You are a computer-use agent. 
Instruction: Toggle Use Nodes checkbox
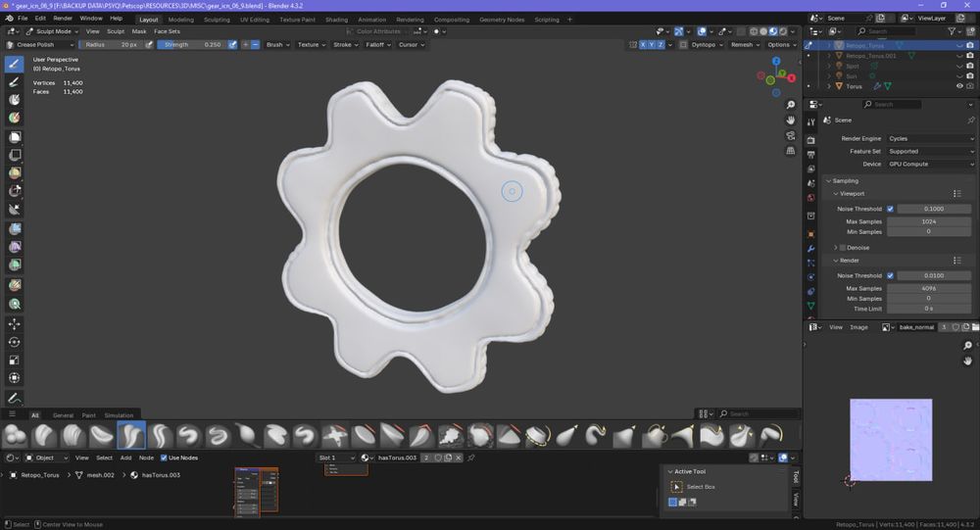164,458
